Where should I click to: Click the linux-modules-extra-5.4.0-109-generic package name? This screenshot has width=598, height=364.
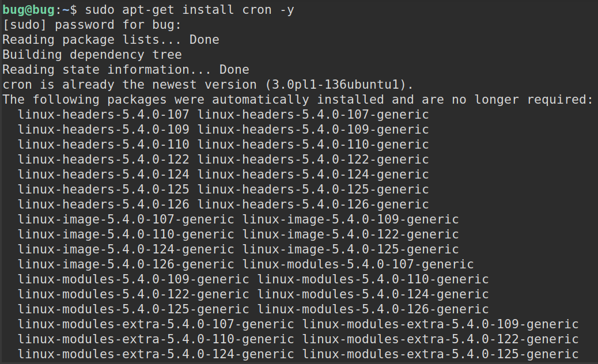(441, 324)
